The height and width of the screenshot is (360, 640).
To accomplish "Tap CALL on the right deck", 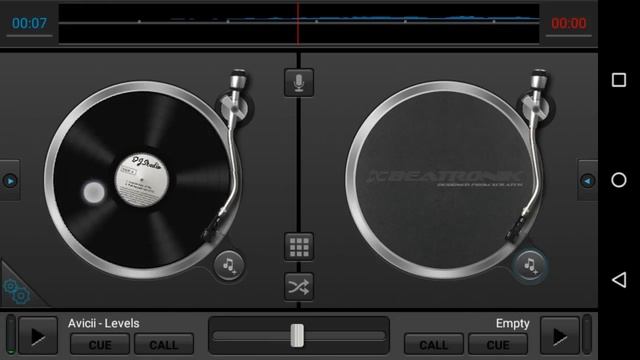I will [433, 344].
